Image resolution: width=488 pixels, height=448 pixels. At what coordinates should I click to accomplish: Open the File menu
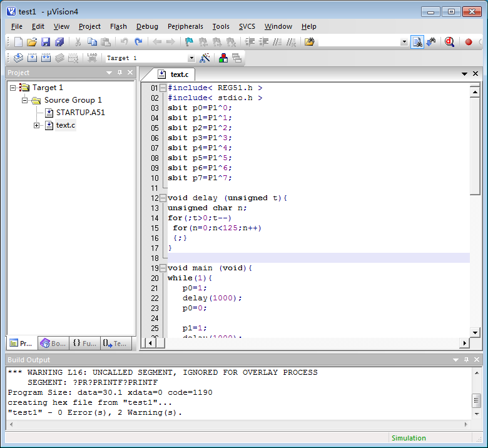click(x=16, y=26)
